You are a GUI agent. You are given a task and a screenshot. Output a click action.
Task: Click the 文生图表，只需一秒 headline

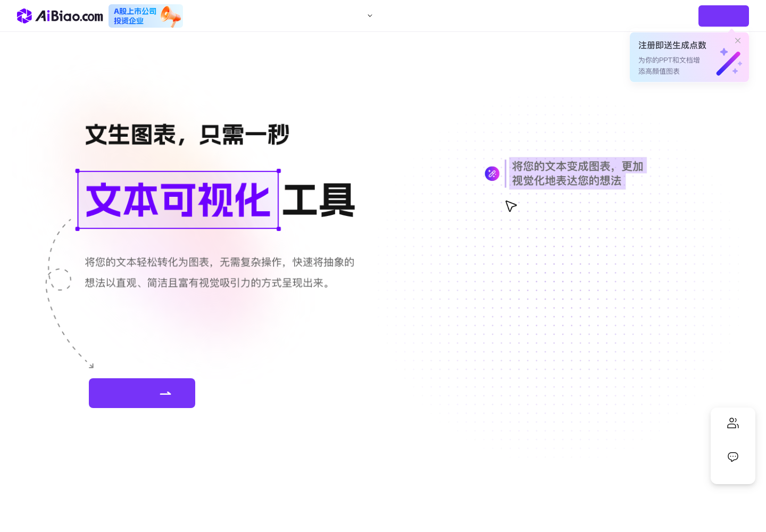[x=187, y=135]
